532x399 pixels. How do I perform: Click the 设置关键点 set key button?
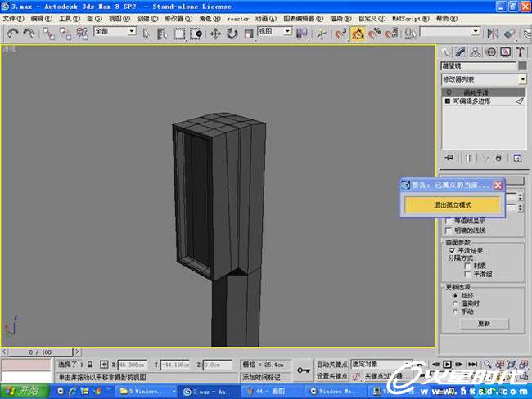[332, 376]
